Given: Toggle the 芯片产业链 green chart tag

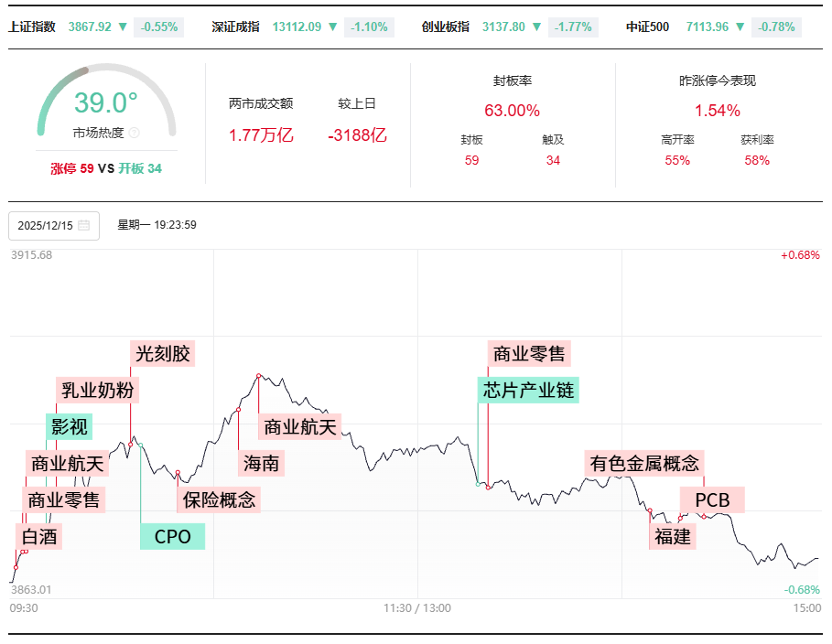Looking at the screenshot, I should click(529, 390).
